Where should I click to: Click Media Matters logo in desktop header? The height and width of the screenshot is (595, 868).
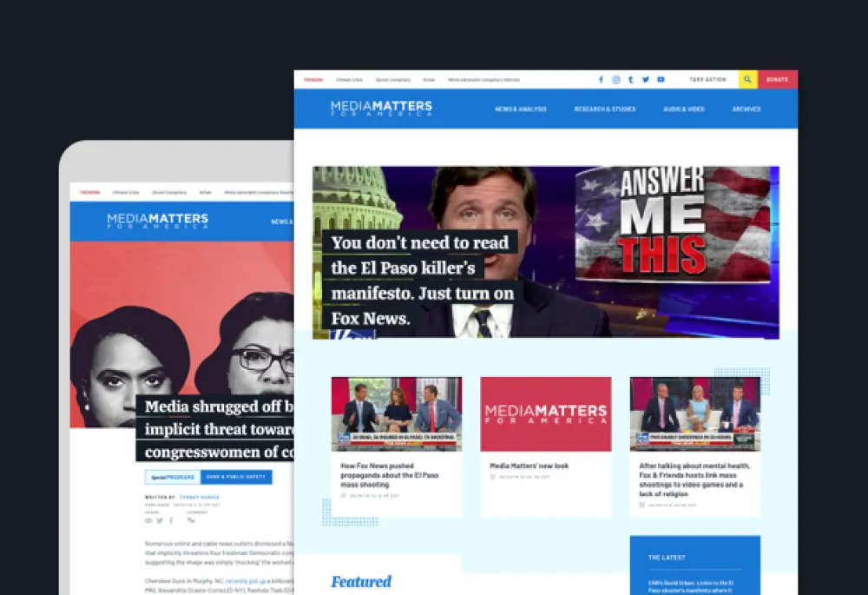click(381, 108)
